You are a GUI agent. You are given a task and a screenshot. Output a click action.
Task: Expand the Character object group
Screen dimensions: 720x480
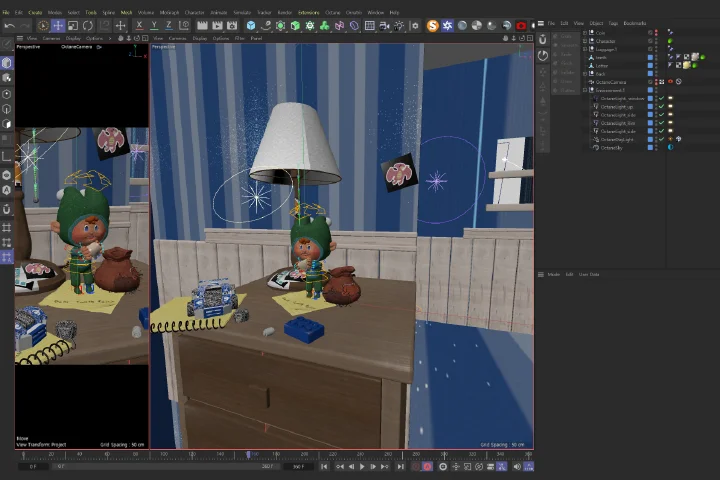point(585,41)
